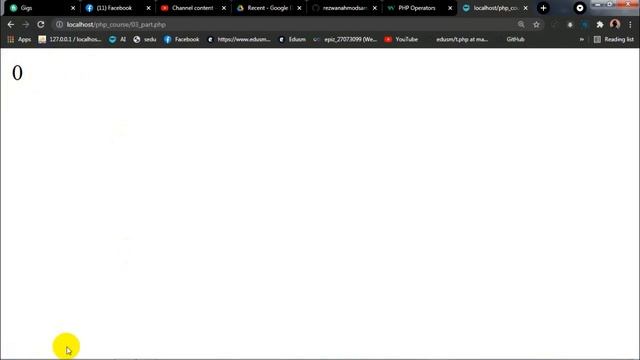This screenshot has height=360, width=640.
Task: View site information icon in address bar
Action: click(60, 24)
